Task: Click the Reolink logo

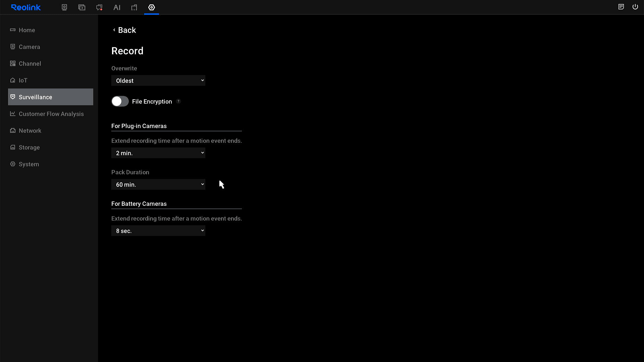Action: click(x=26, y=7)
